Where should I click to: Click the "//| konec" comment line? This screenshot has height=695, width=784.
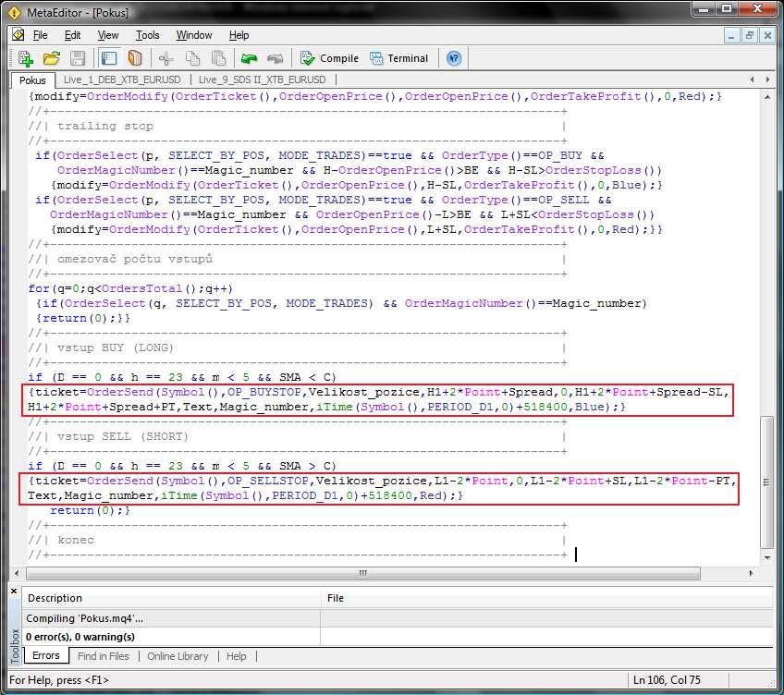[61, 540]
